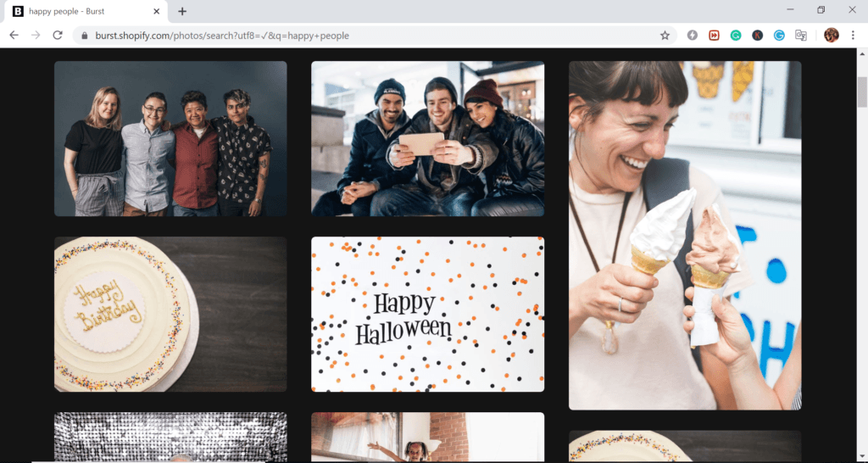Open the red fast-forward extension icon
The width and height of the screenshot is (868, 463).
point(714,36)
